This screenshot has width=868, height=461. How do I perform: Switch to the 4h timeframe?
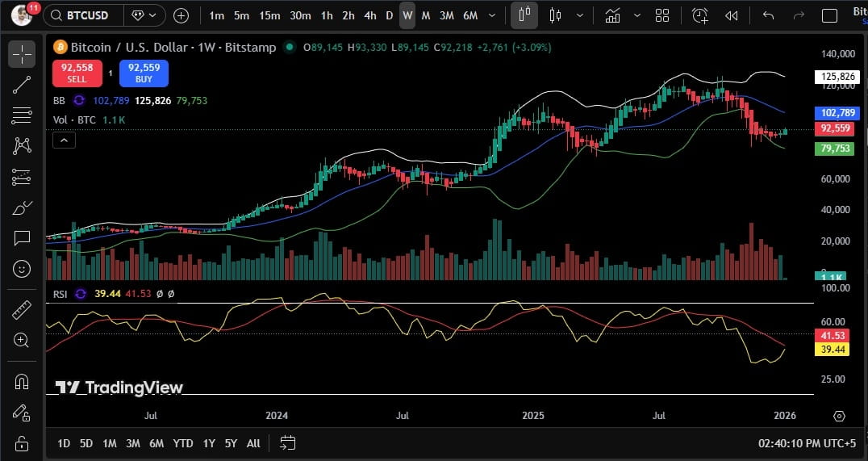click(369, 15)
